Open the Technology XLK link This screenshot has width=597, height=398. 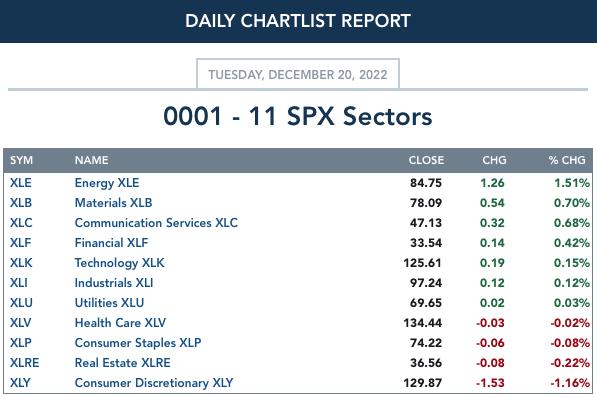tap(120, 263)
